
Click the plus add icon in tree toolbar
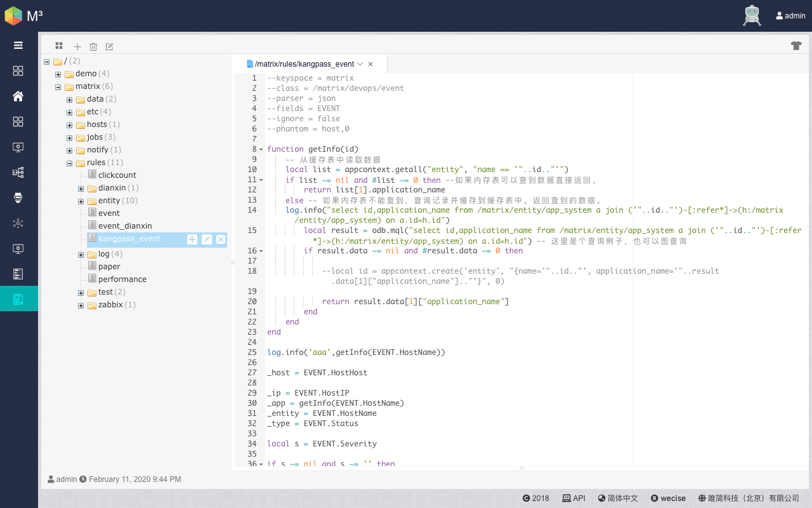[x=77, y=46]
